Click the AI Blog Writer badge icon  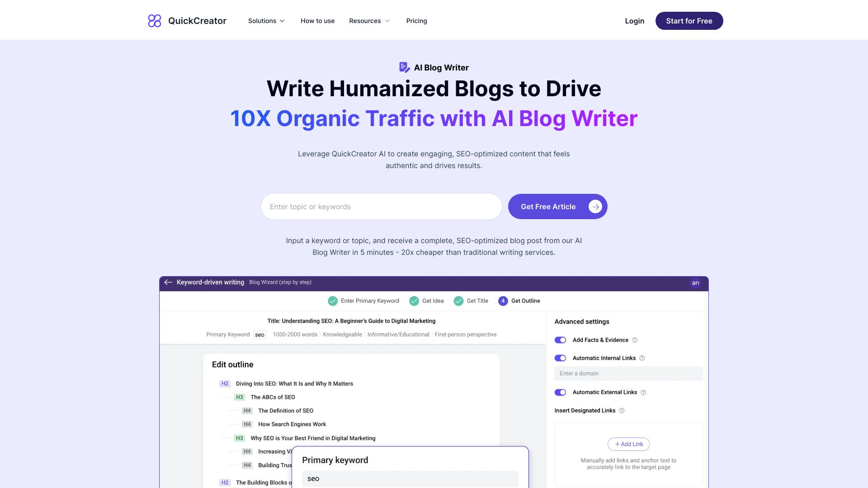404,67
